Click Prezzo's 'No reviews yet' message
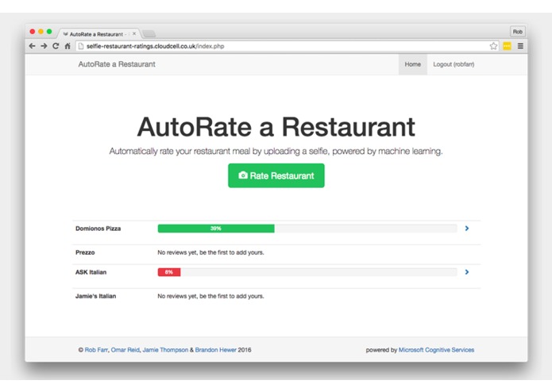The image size is (552, 392). [x=210, y=252]
